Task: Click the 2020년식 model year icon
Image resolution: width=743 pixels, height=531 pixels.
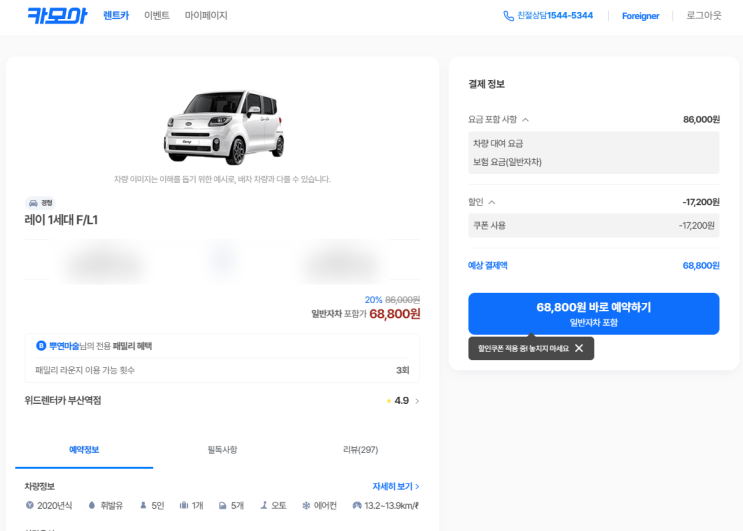Action: click(x=30, y=505)
